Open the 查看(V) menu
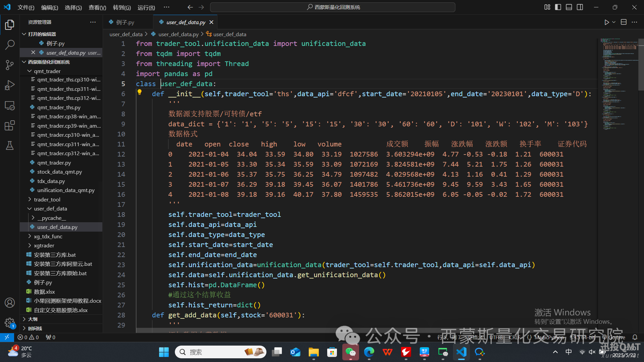Image resolution: width=644 pixels, height=362 pixels. coord(97,7)
